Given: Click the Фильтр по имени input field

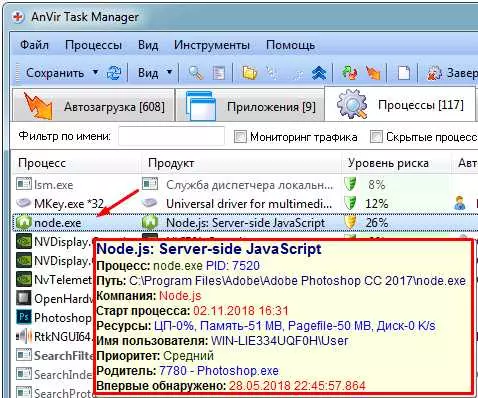Looking at the screenshot, I should click(172, 136).
